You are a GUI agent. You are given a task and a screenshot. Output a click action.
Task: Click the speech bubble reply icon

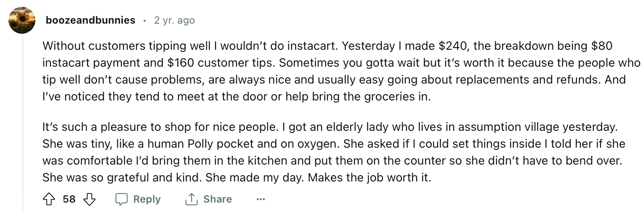tap(122, 199)
